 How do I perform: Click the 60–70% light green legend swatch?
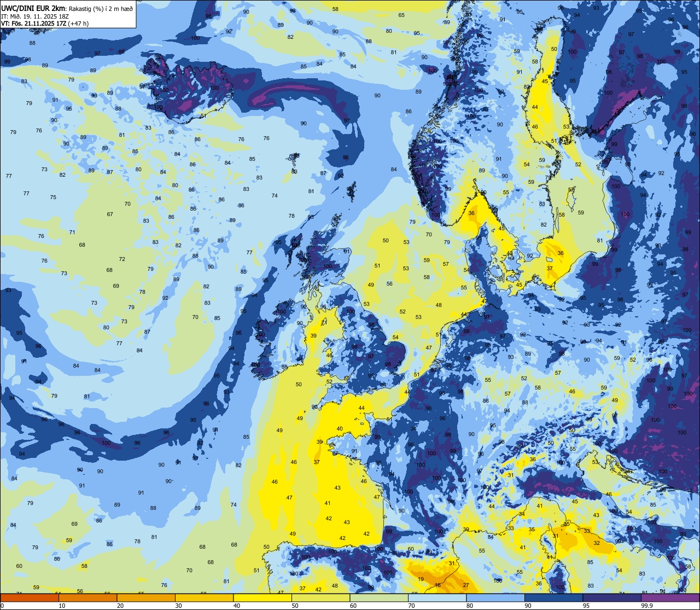(x=379, y=598)
